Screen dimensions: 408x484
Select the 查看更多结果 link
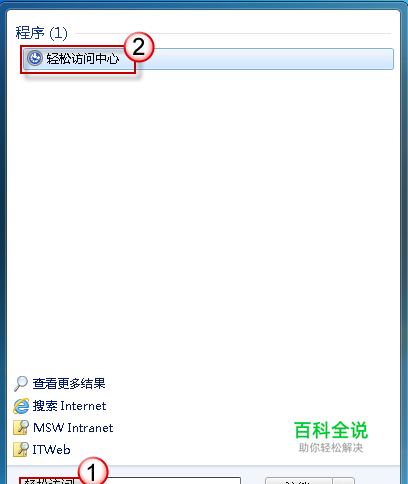point(69,384)
